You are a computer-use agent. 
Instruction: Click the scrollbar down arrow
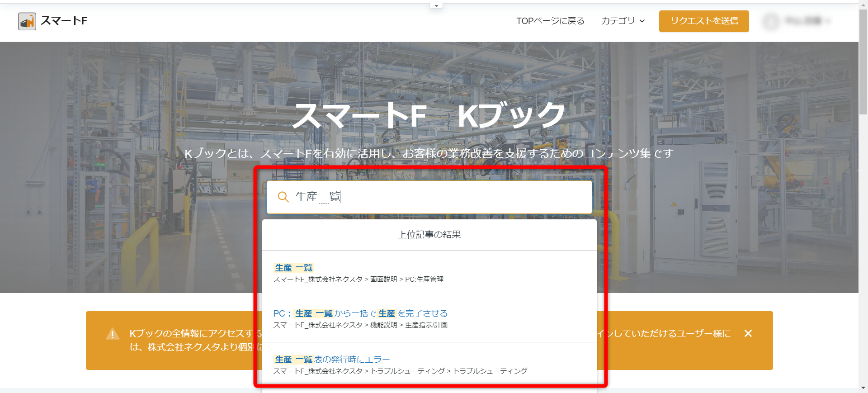pyautogui.click(x=863, y=388)
